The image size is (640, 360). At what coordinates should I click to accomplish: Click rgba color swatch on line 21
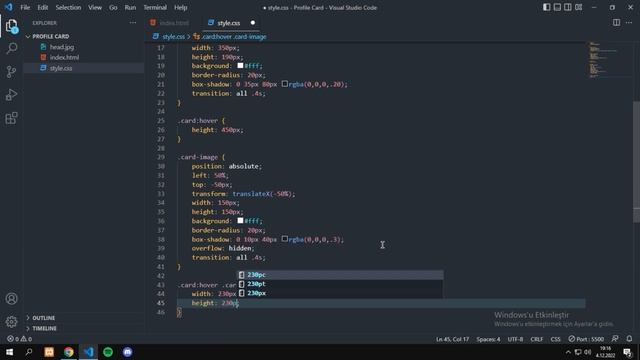pyautogui.click(x=284, y=84)
